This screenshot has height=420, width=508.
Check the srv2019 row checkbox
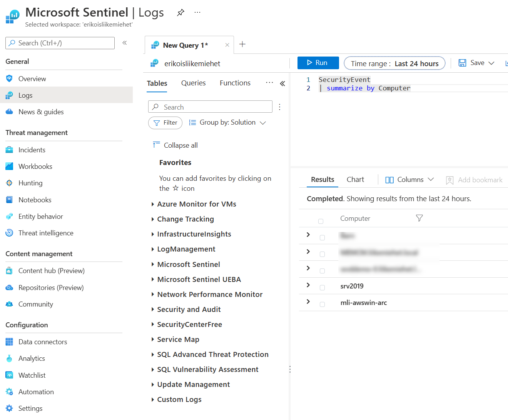(322, 287)
